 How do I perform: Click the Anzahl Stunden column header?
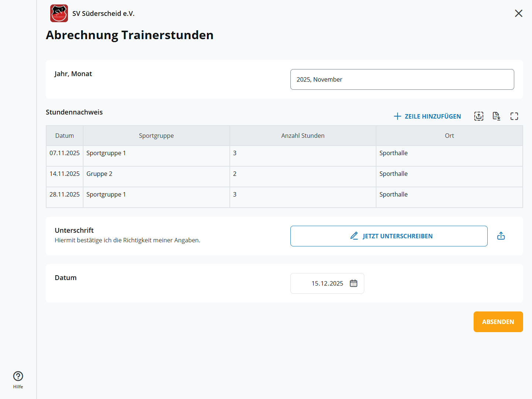pyautogui.click(x=303, y=136)
